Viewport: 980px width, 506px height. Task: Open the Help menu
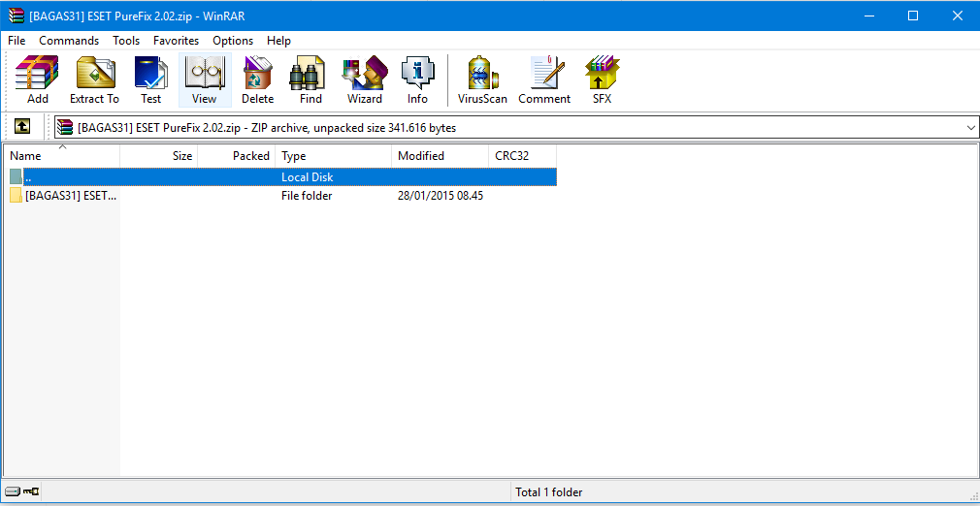click(278, 41)
